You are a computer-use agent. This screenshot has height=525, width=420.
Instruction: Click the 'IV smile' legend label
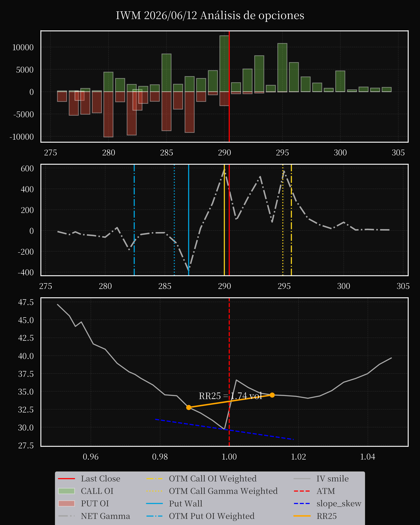click(x=332, y=478)
